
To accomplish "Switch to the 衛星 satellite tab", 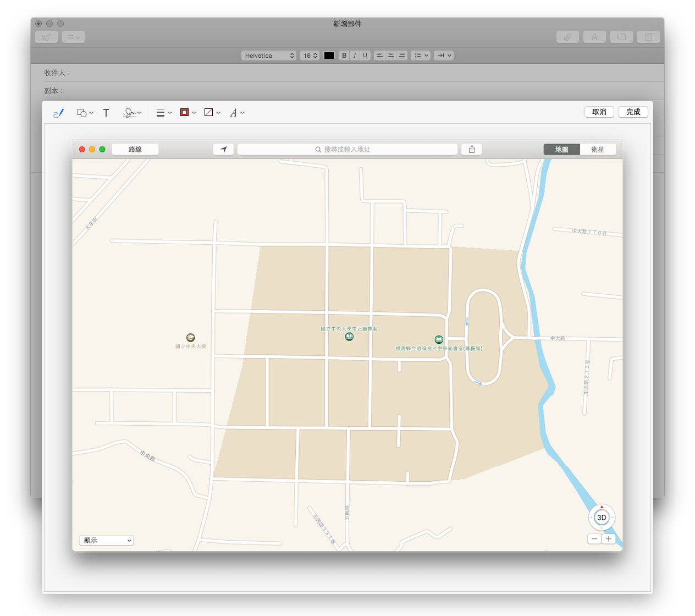I will pyautogui.click(x=598, y=149).
